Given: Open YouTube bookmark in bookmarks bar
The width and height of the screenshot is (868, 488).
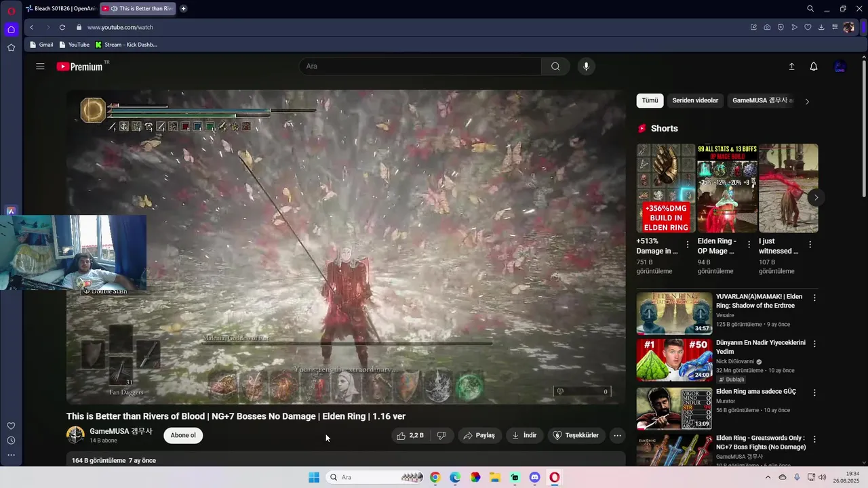Looking at the screenshot, I should (74, 45).
